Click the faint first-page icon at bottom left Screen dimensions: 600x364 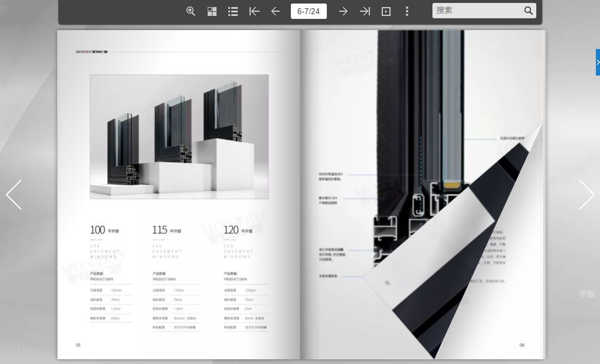(x=18, y=347)
